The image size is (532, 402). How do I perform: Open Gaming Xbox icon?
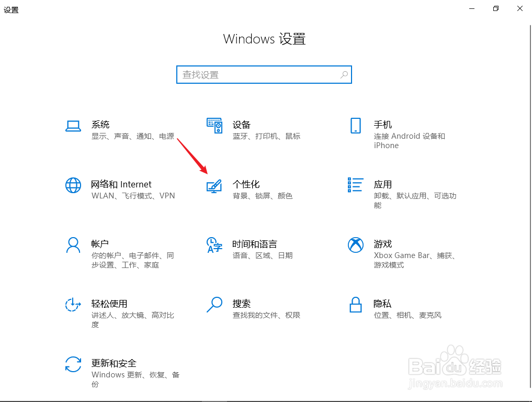pos(356,245)
